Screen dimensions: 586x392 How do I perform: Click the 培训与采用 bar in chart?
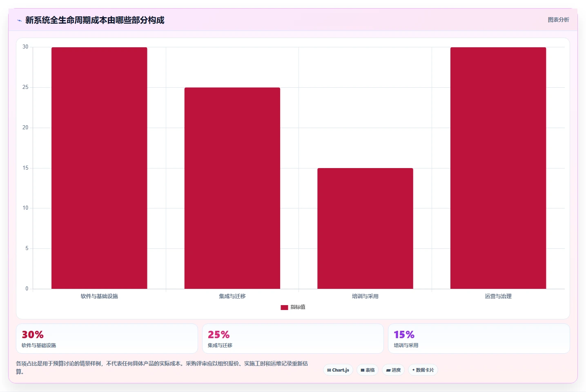tap(365, 228)
